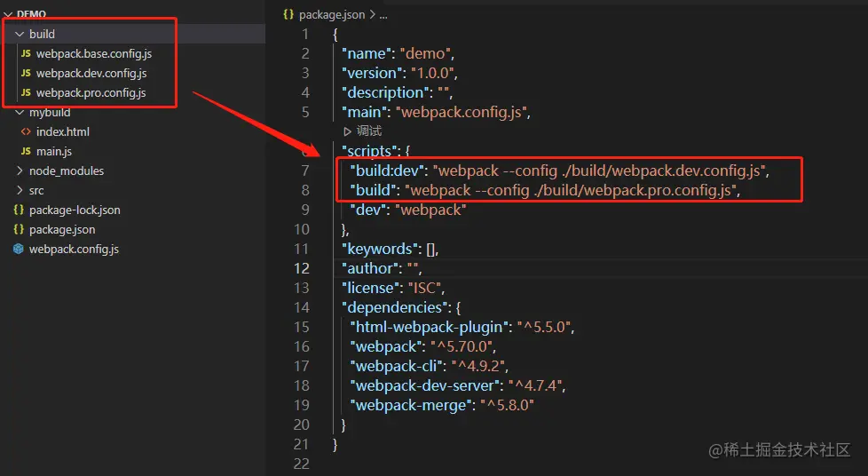868x476 pixels.
Task: Click JSON braces icon of package-lock.json
Action: point(19,210)
